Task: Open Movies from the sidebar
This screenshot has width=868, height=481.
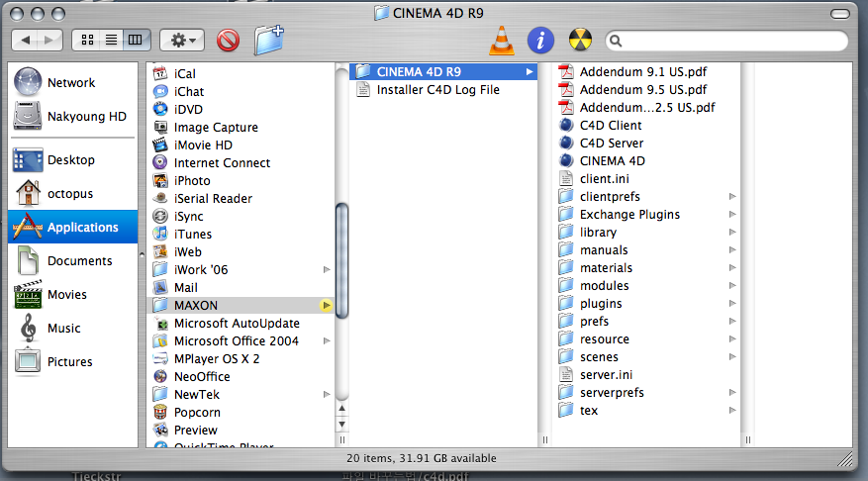Action: coord(72,295)
